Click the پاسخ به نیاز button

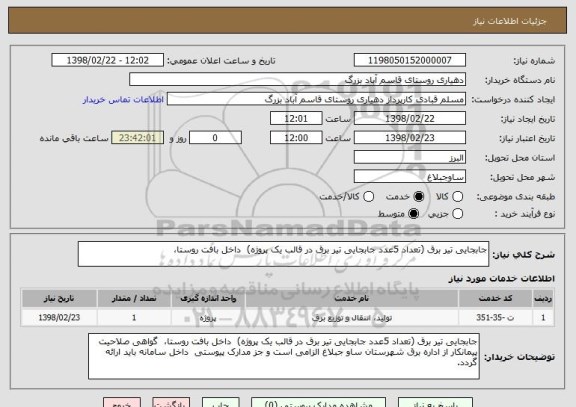pos(435,402)
